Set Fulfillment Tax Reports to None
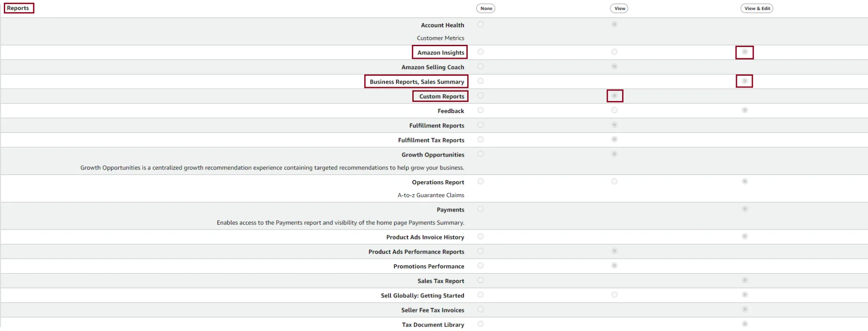Screen dimensions: 868x331 click(481, 139)
